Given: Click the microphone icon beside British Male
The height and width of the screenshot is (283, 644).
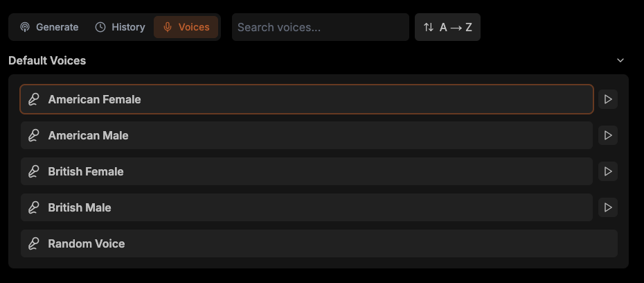Looking at the screenshot, I should 33,207.
